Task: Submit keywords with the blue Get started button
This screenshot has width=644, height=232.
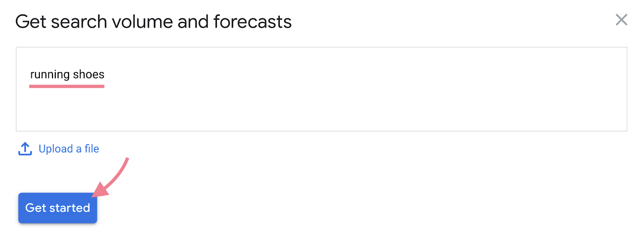Action: point(58,208)
